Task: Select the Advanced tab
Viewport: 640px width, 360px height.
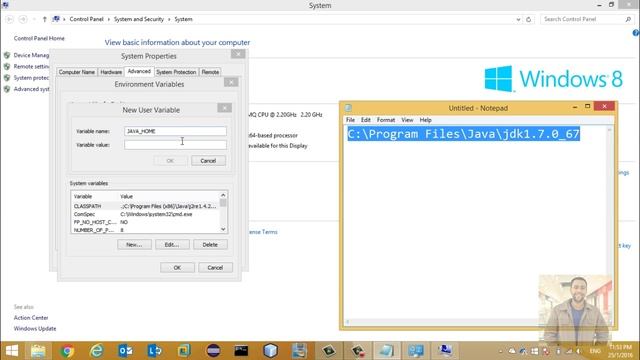Action: 139,71
